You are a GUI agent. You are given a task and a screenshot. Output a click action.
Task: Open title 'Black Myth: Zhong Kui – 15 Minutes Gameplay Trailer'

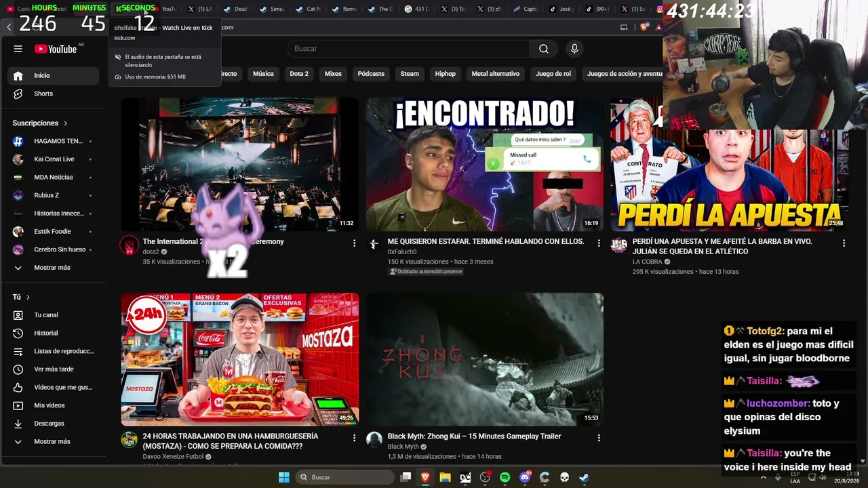coord(474,436)
